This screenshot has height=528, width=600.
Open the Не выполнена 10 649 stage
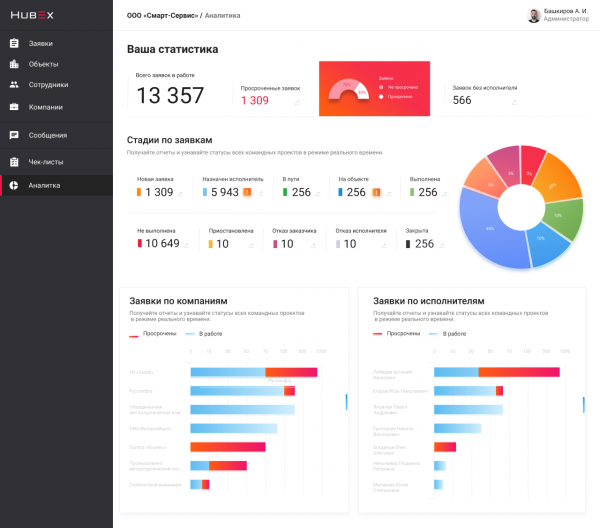[x=158, y=238]
